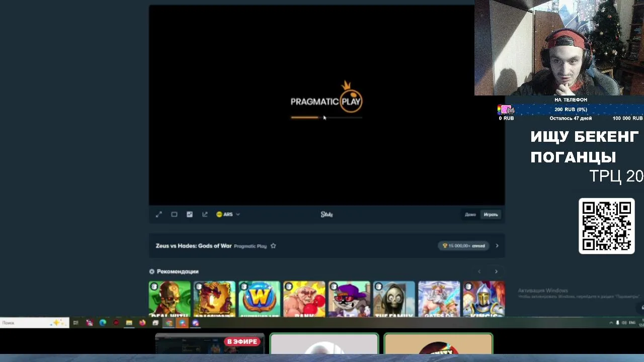Open Task View on the taskbar

(x=75, y=323)
